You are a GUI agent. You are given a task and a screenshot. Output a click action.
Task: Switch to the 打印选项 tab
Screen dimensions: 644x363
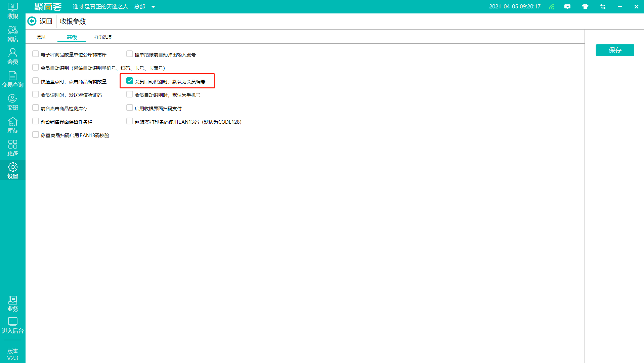tap(103, 37)
